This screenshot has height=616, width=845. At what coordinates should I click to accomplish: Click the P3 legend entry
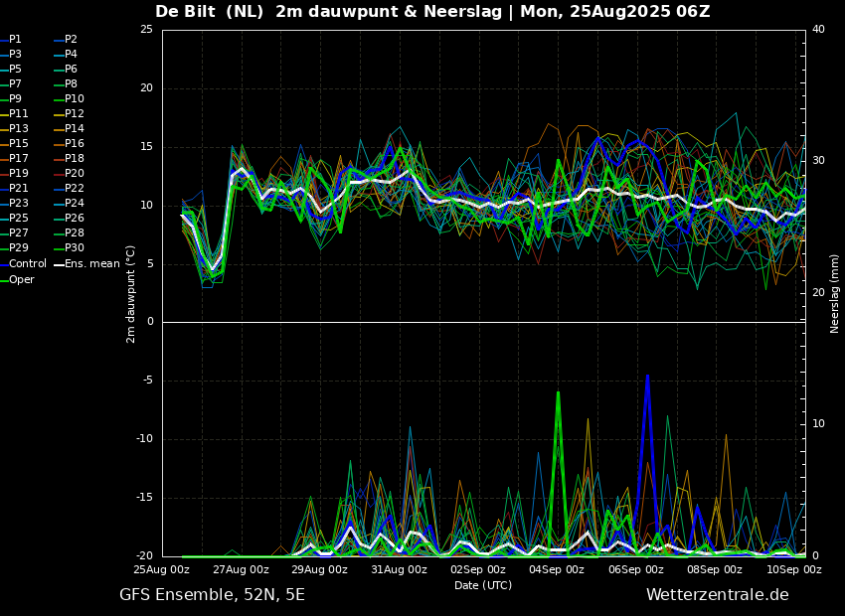click(x=15, y=55)
